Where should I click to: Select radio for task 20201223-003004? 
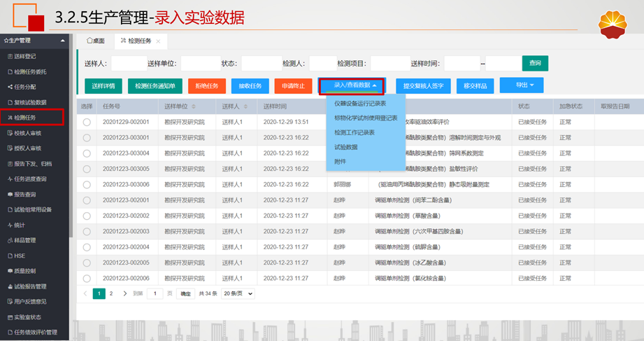point(87,153)
